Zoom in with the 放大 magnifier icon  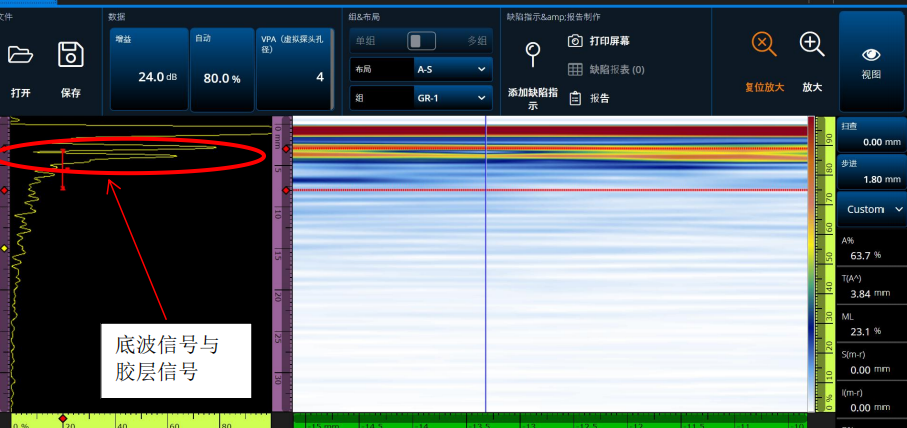(812, 44)
